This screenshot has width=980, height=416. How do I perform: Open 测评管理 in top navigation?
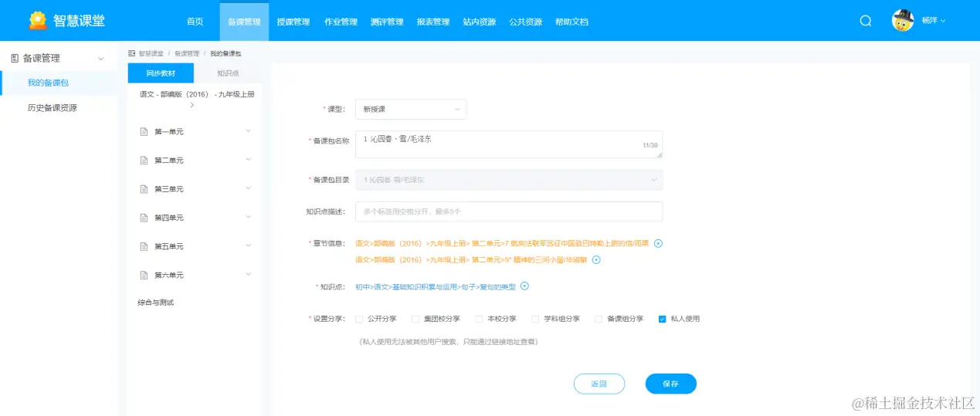(x=387, y=22)
